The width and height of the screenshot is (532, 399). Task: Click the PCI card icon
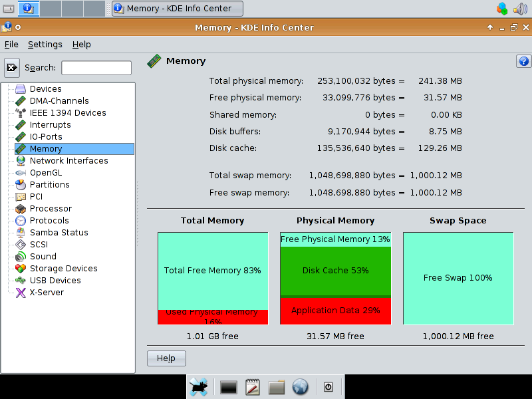pyautogui.click(x=21, y=197)
